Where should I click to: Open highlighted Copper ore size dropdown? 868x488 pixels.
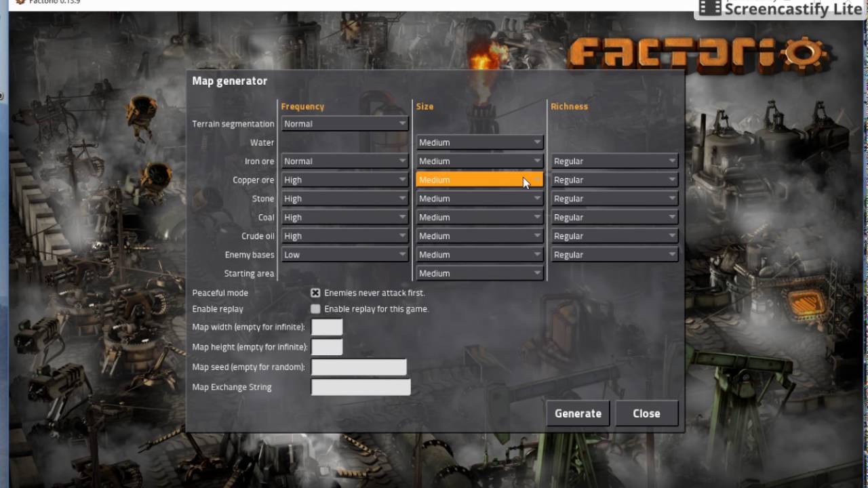coord(479,180)
